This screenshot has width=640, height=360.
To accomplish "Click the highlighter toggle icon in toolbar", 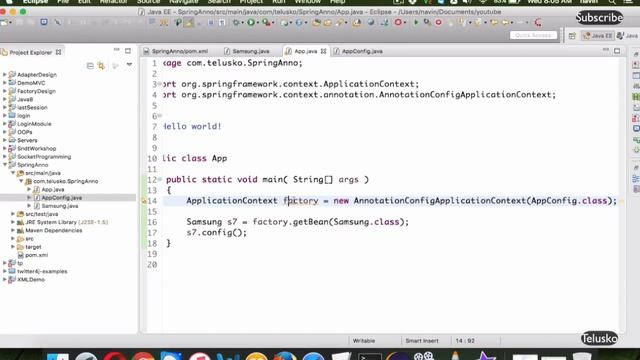I will pyautogui.click(x=188, y=23).
